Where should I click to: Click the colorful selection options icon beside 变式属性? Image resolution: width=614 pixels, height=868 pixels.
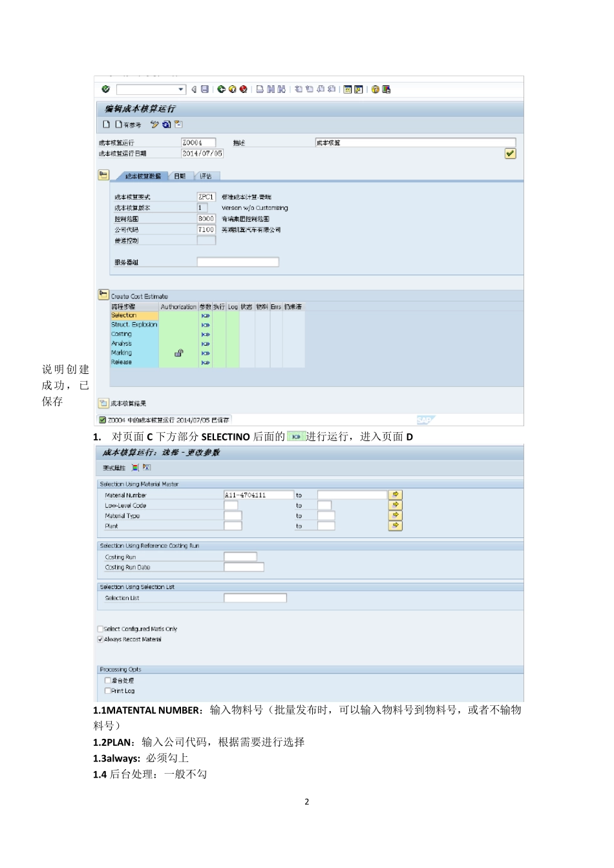135,468
